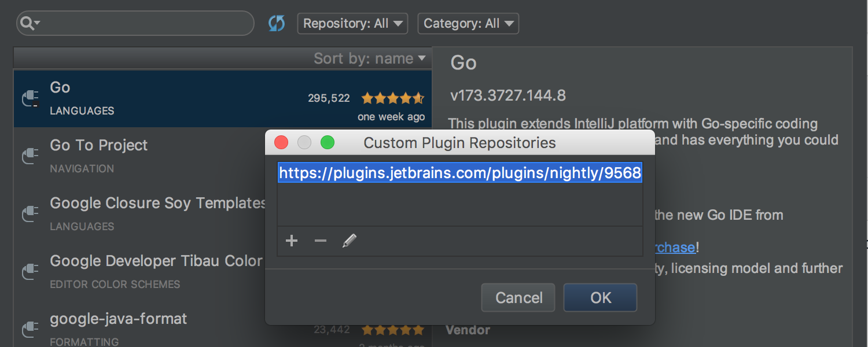Select the Google Developer Tibau Color plugin
868x347 pixels.
click(x=156, y=261)
